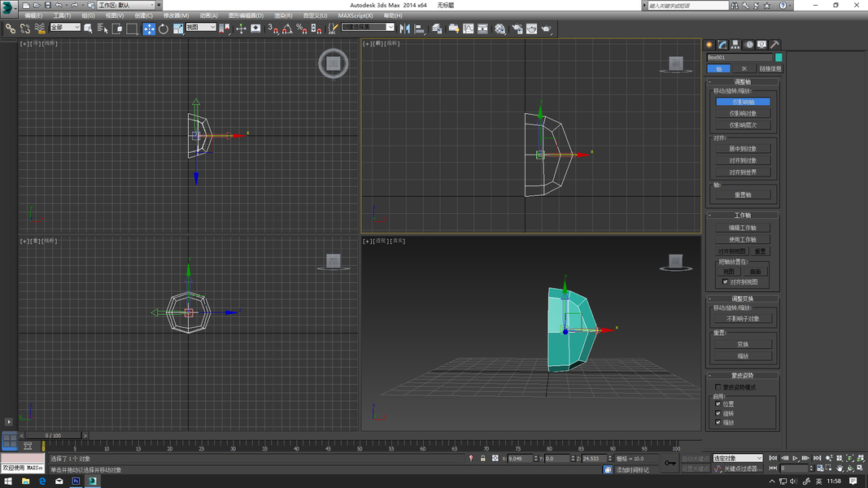Collapse the 调整变换 rollout
Viewport: 868px width, 488px height.
click(x=743, y=298)
